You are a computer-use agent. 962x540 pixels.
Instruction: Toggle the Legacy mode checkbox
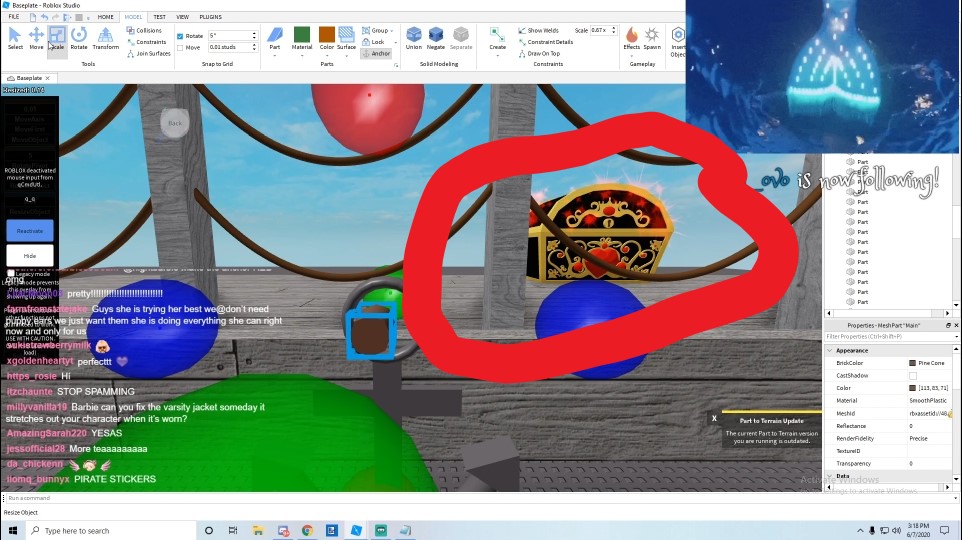(10, 273)
